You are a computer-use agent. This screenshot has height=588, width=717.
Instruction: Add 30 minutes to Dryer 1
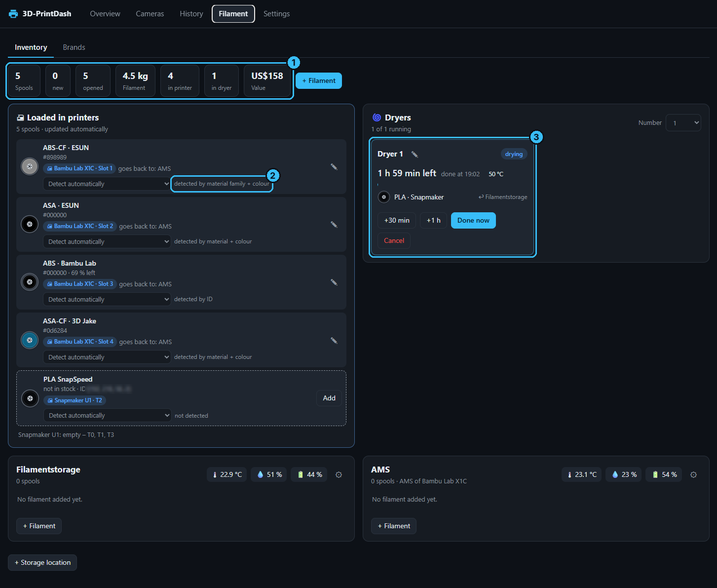click(397, 221)
